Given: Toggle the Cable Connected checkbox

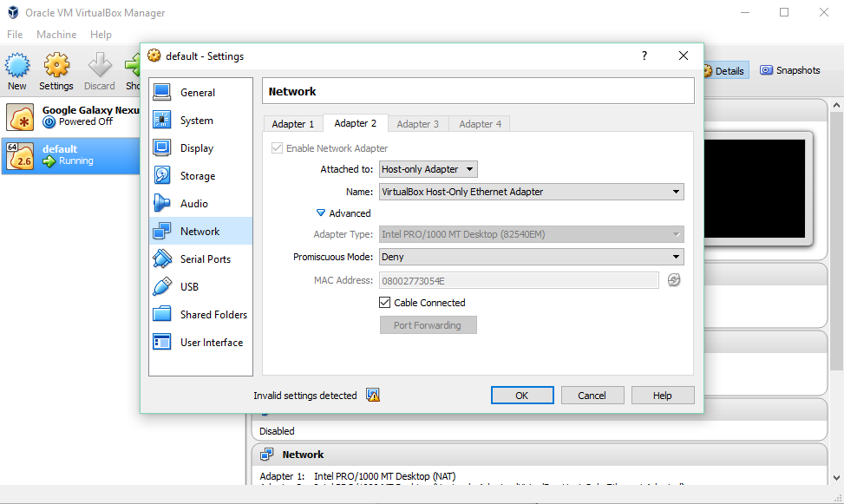Looking at the screenshot, I should tap(384, 303).
